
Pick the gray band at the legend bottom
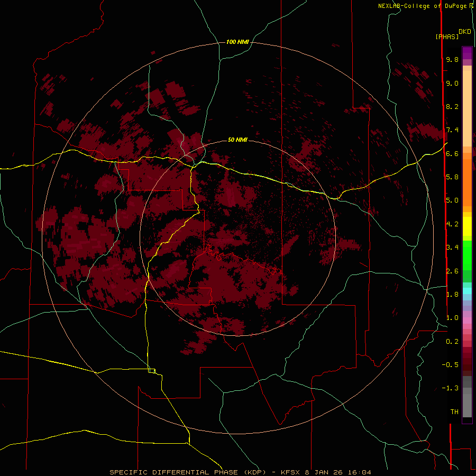tap(467, 406)
